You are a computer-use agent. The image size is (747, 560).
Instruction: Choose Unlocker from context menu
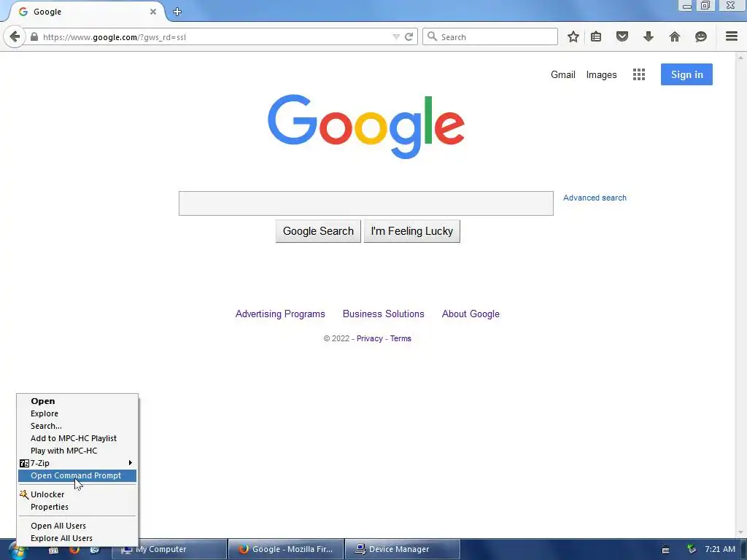pos(77,494)
